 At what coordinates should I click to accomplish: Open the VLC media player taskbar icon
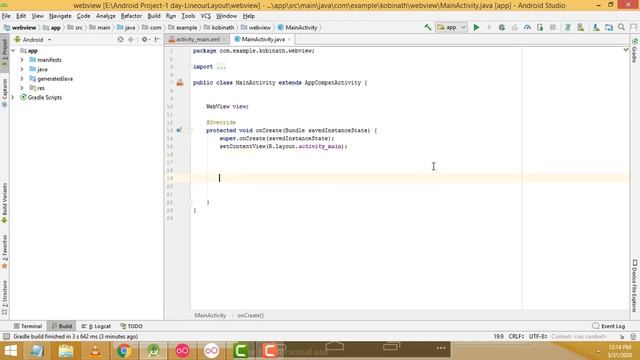(x=95, y=351)
